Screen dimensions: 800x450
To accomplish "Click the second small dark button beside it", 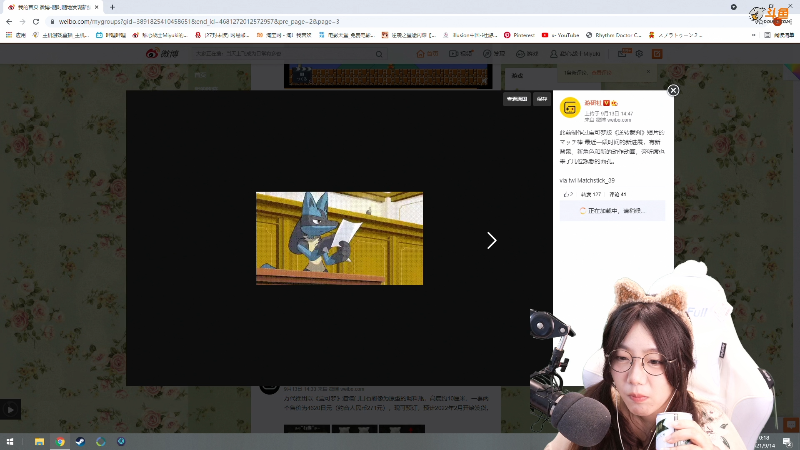I will point(542,99).
